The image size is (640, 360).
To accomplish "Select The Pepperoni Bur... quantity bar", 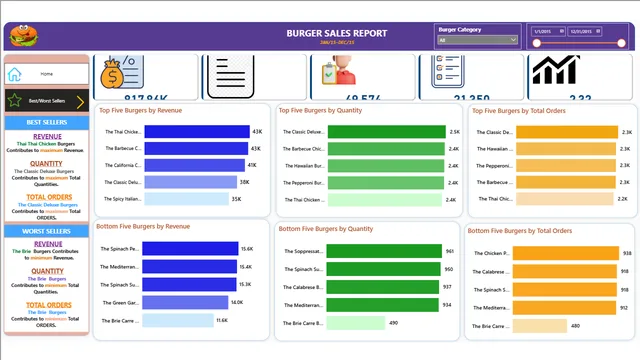I will point(386,182).
